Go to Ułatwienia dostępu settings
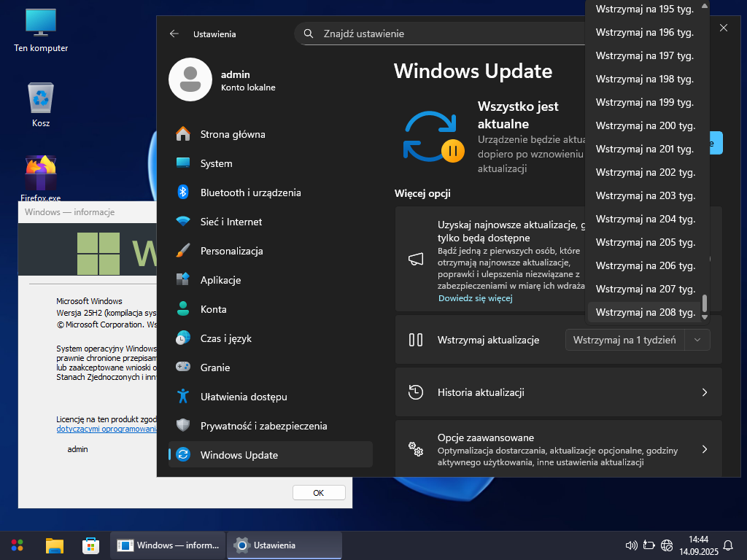Image resolution: width=747 pixels, height=560 pixels. pyautogui.click(x=243, y=397)
